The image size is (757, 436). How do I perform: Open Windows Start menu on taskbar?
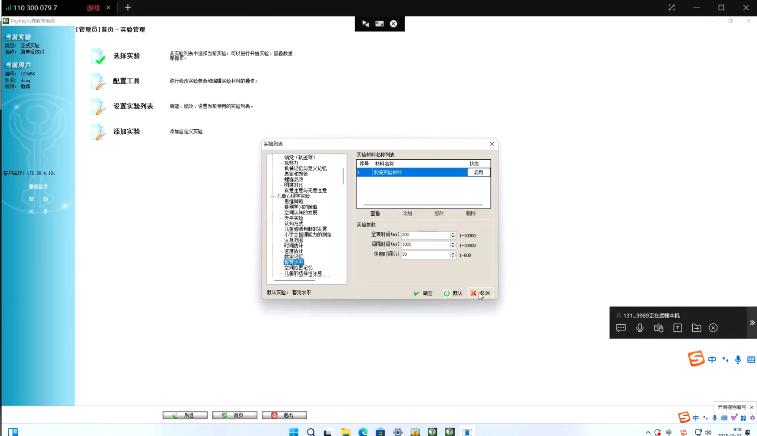(x=294, y=432)
